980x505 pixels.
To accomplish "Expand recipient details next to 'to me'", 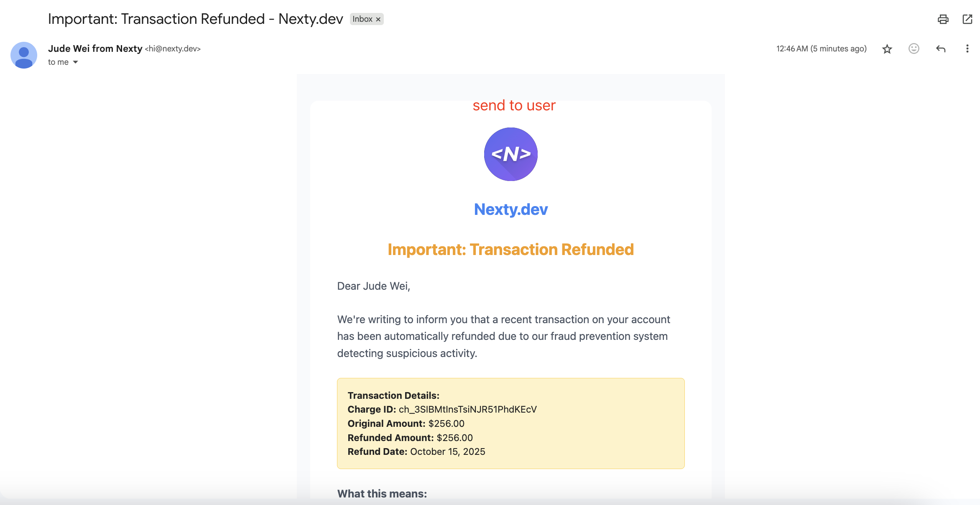I will 76,62.
